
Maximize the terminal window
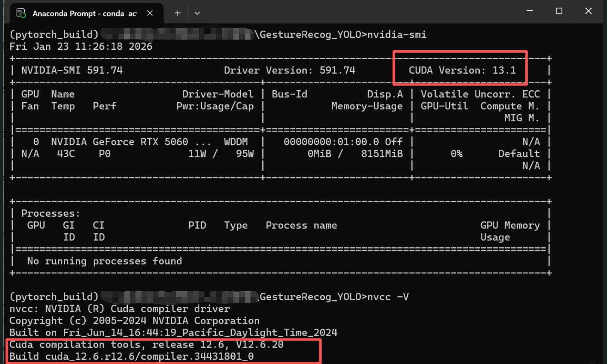(559, 11)
